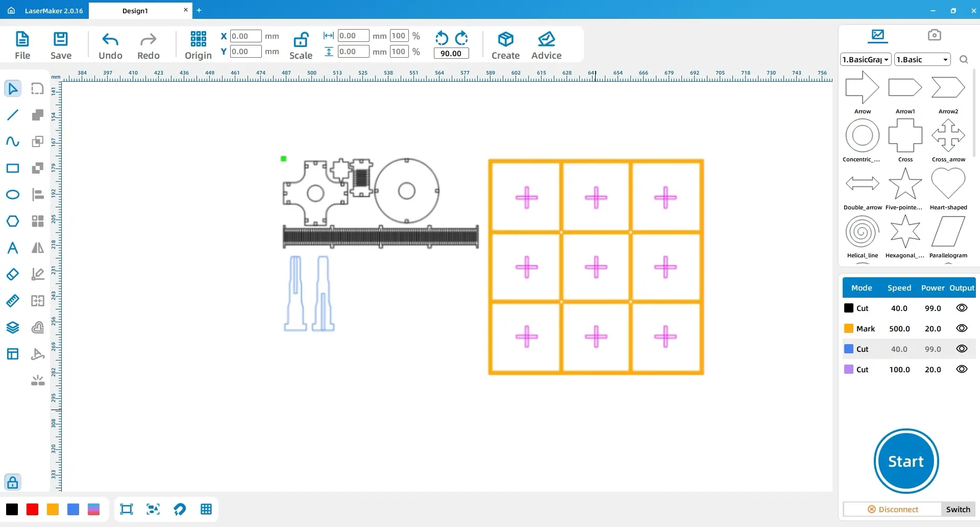Click the Switch button

[958, 509]
